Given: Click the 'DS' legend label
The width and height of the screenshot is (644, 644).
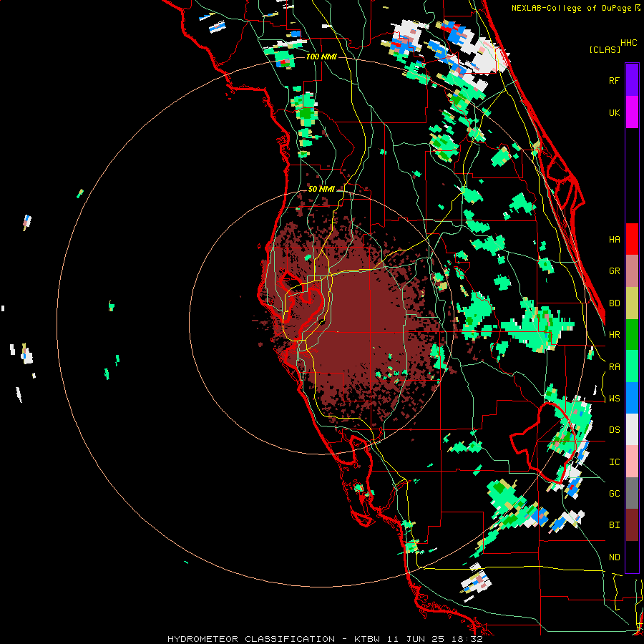Looking at the screenshot, I should coord(614,430).
